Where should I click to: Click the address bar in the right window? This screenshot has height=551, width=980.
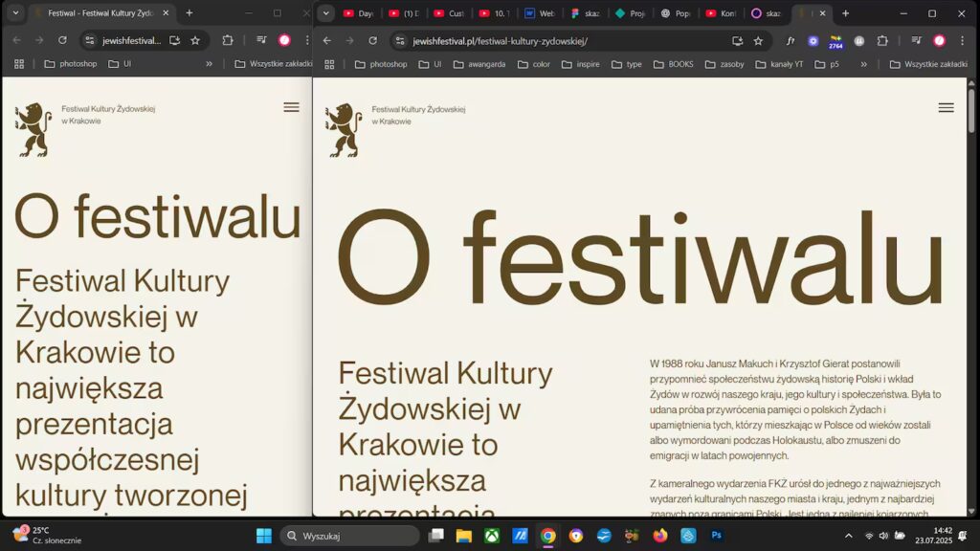(x=565, y=41)
